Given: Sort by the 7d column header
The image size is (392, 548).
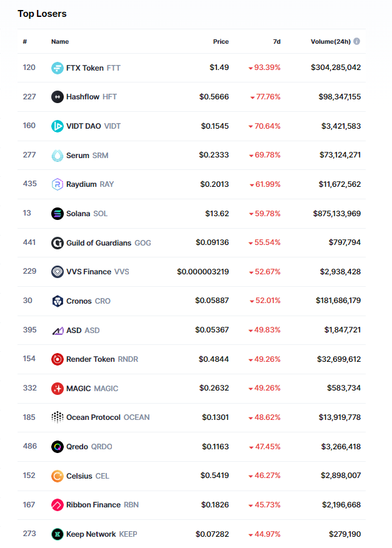Looking at the screenshot, I should tap(276, 42).
